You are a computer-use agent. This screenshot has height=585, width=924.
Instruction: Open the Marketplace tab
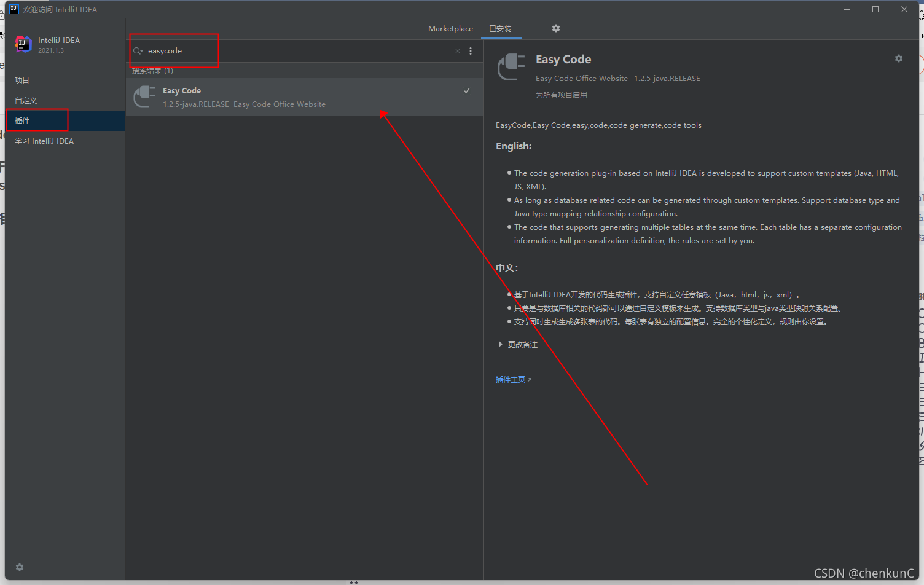(x=450, y=29)
